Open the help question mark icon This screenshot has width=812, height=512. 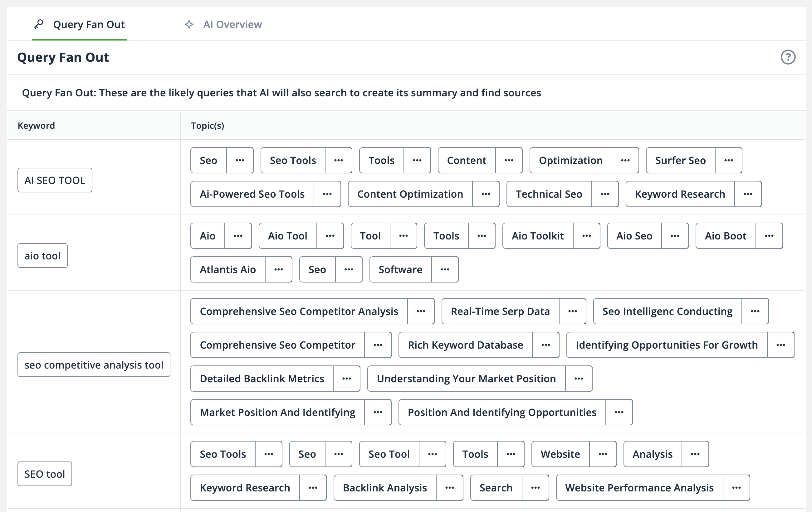(788, 57)
